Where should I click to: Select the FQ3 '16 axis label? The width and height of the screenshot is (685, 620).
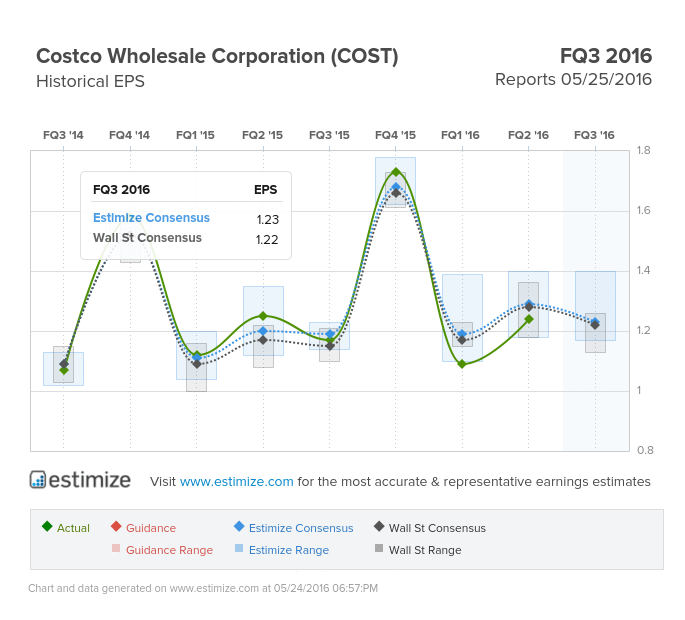[595, 135]
